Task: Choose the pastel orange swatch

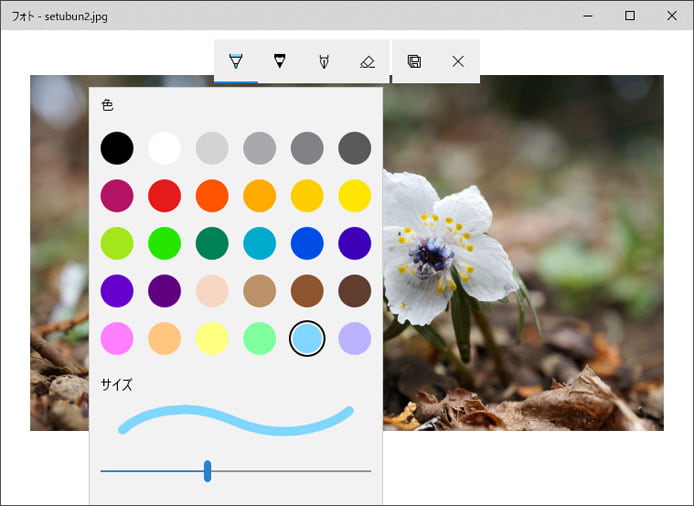Action: [165, 339]
